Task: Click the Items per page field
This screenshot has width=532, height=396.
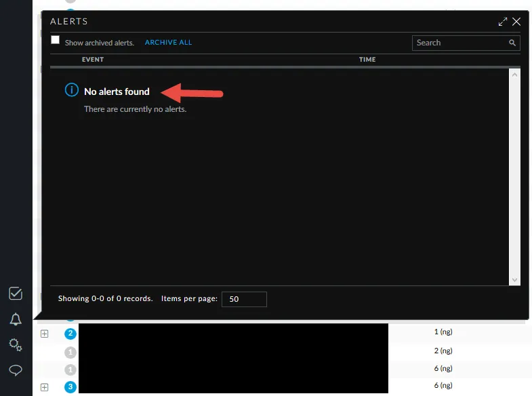Action: tap(244, 299)
